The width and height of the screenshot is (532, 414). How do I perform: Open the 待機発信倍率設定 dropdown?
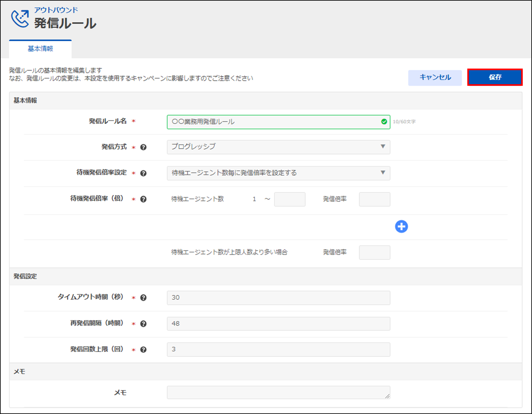(x=278, y=173)
